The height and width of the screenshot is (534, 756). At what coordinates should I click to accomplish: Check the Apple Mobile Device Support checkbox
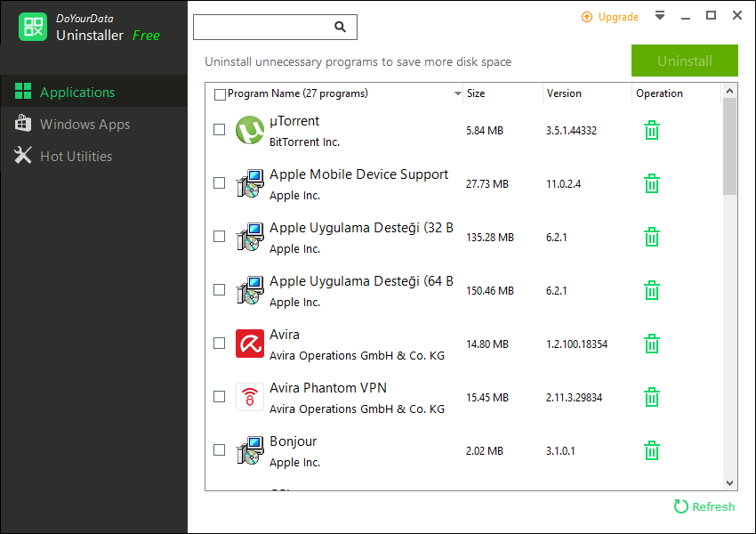click(x=220, y=182)
